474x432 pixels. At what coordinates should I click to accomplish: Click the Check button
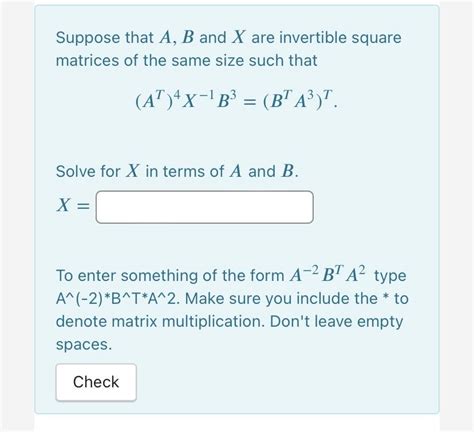click(96, 382)
